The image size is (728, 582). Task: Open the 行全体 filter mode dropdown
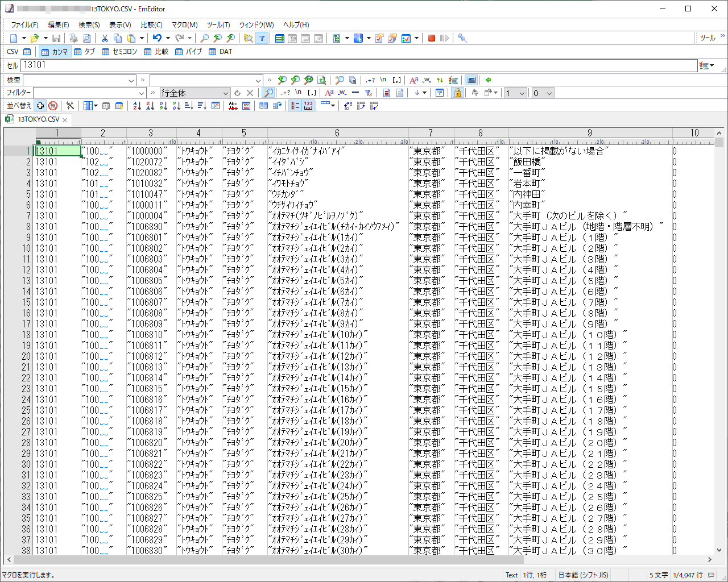226,93
